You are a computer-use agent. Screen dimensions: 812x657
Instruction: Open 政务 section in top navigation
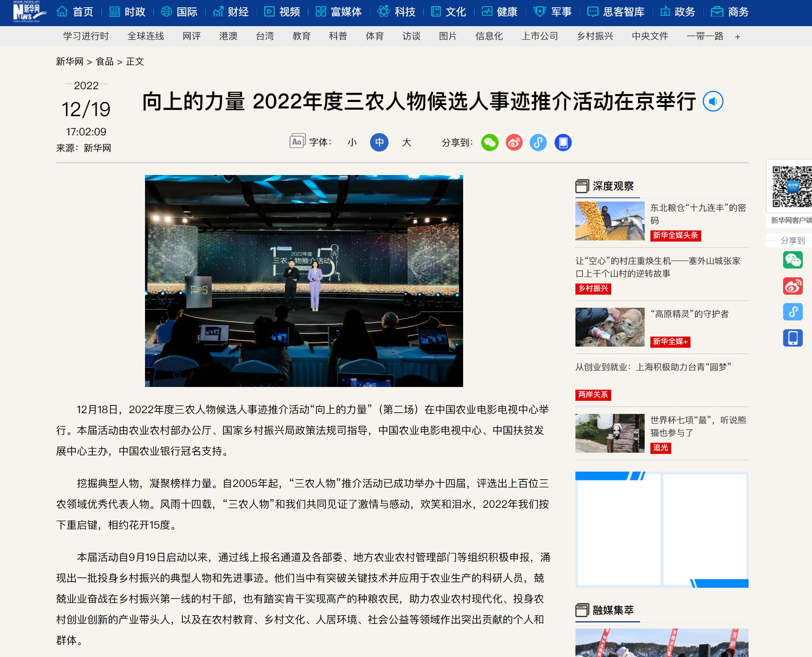pos(677,12)
